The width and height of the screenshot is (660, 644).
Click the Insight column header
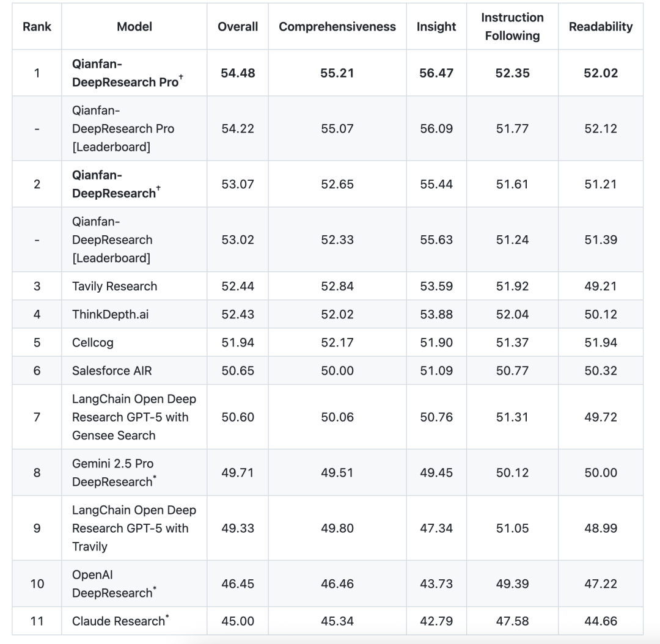tap(436, 27)
